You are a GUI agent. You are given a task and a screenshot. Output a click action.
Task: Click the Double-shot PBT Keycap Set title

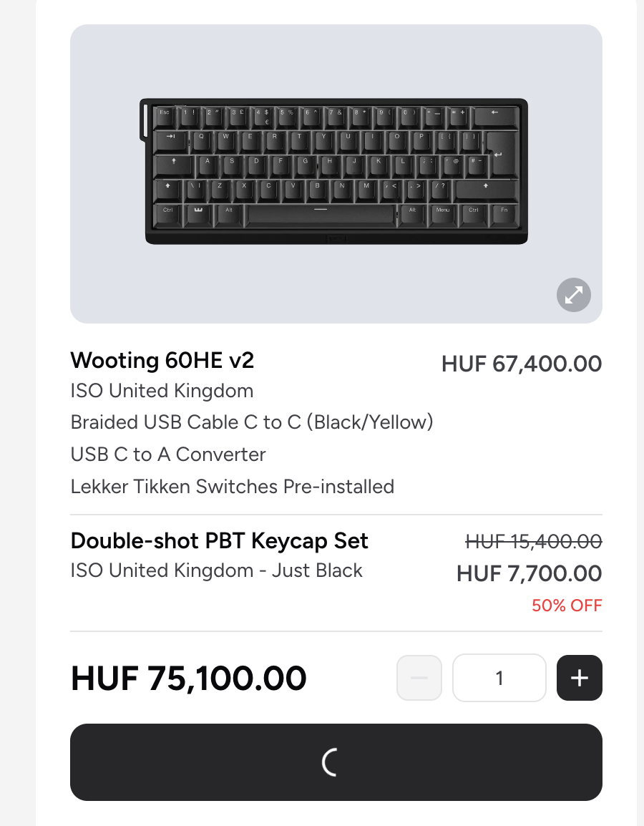click(x=219, y=541)
